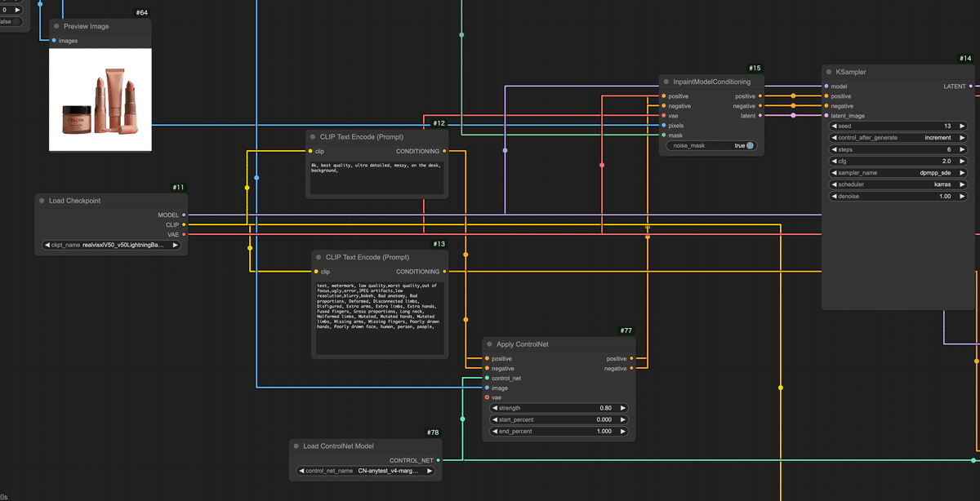
Task: Select the KSampler node by its title
Action: (851, 72)
